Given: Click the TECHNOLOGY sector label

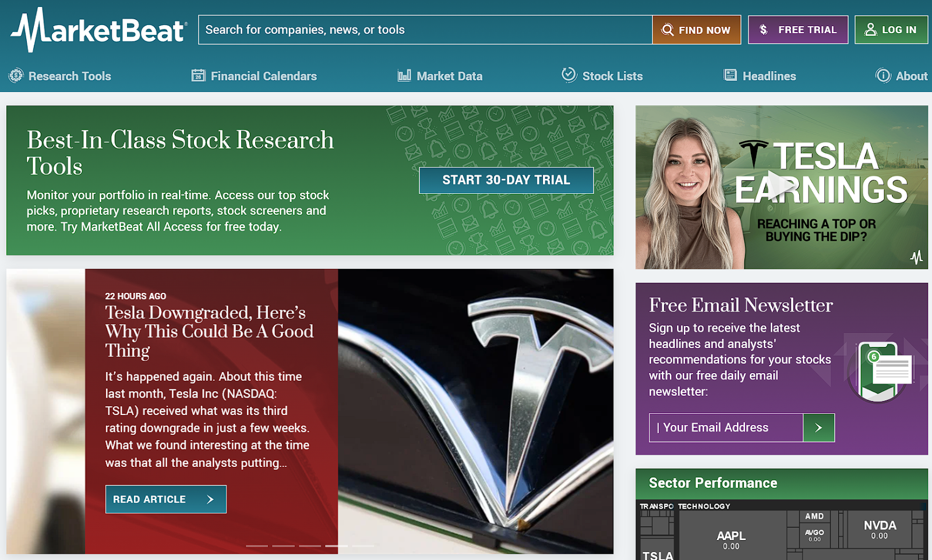Looking at the screenshot, I should 704,506.
